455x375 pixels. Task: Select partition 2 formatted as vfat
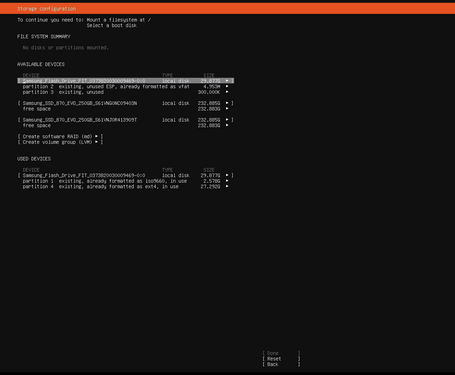click(126, 86)
